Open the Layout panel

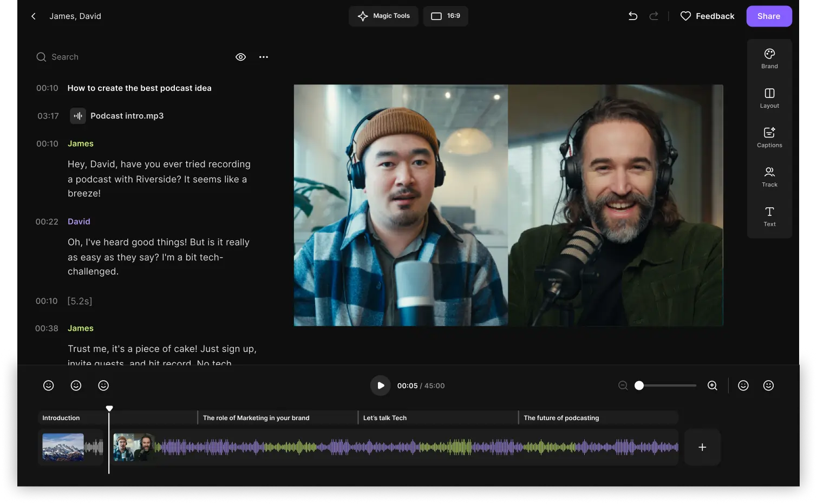(769, 97)
